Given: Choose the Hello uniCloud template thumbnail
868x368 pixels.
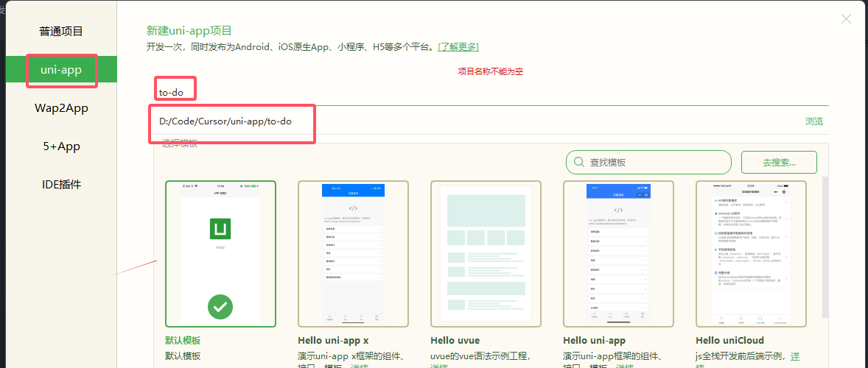Looking at the screenshot, I should point(751,254).
